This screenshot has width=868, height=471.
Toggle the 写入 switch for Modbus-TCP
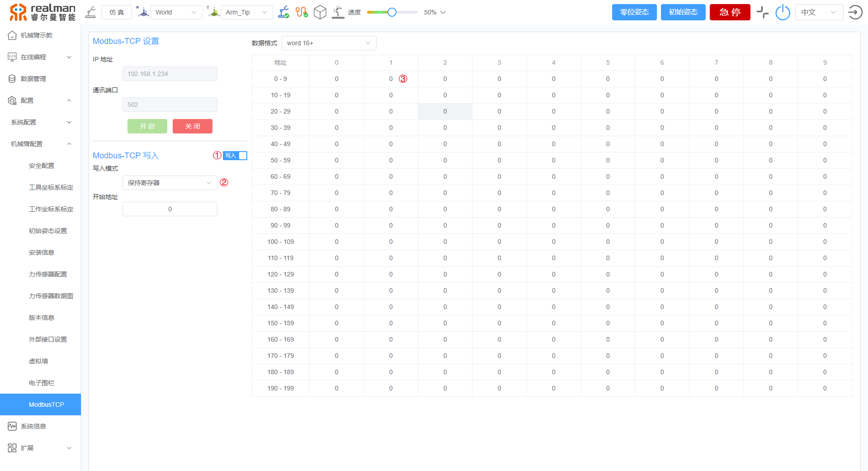tap(235, 156)
